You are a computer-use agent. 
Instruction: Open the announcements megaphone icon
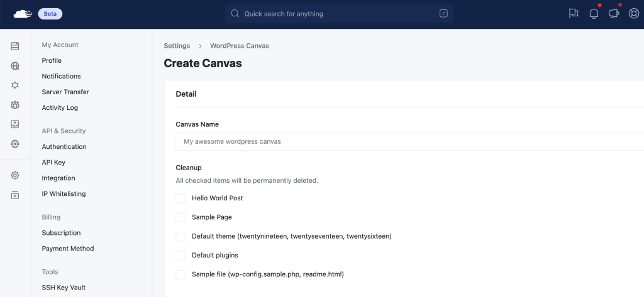click(614, 14)
